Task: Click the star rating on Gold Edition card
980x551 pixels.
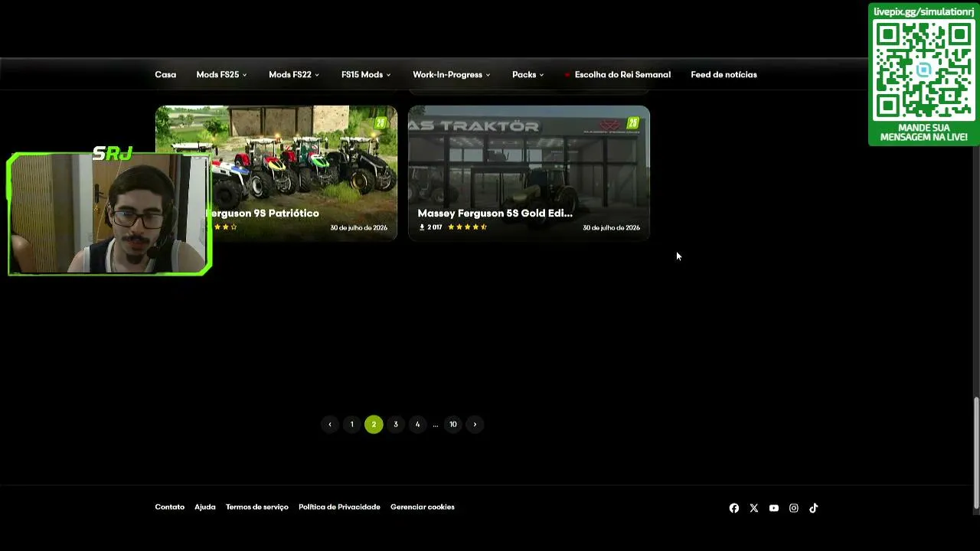Action: click(467, 227)
